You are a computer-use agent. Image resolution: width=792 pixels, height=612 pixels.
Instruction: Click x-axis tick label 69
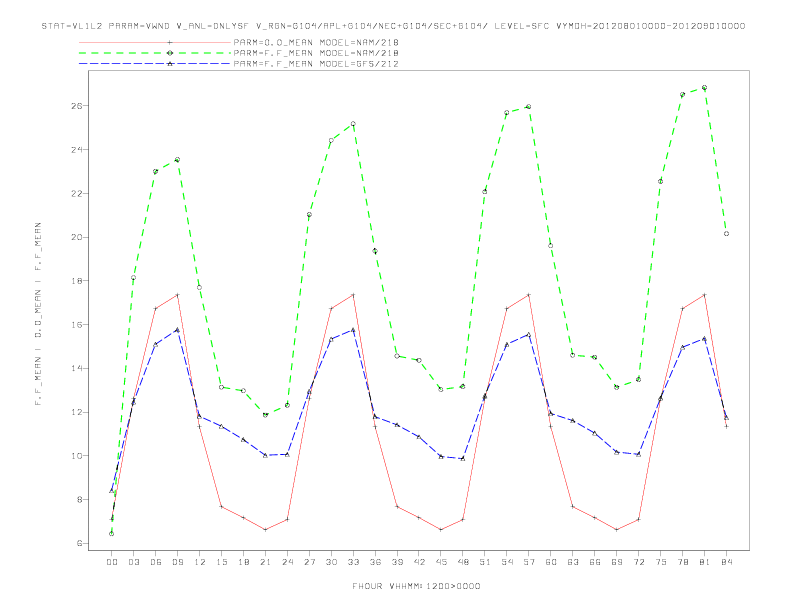pyautogui.click(x=617, y=562)
